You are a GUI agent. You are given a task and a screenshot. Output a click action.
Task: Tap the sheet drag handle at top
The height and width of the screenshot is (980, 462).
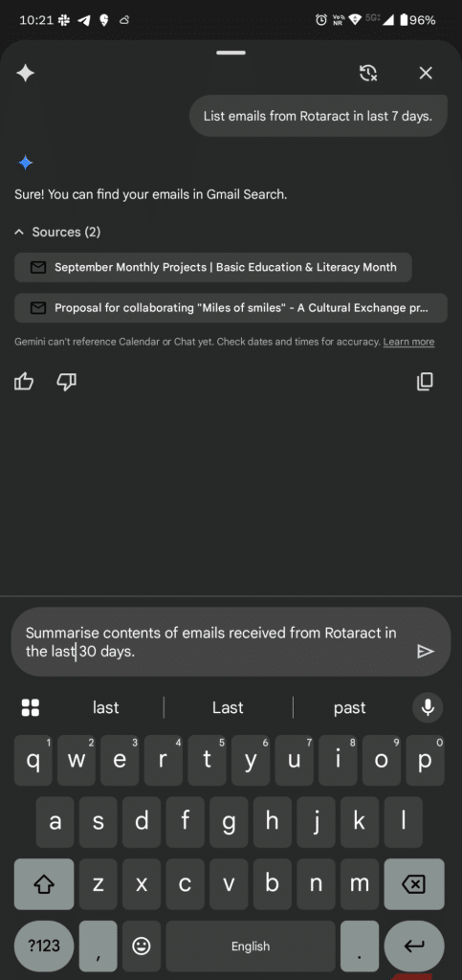[231, 53]
